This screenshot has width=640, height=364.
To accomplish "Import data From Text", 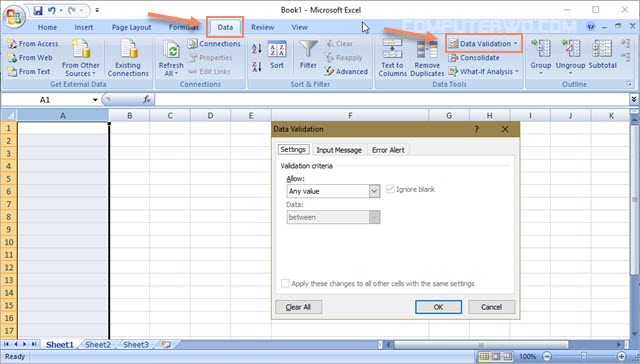I will [x=29, y=71].
